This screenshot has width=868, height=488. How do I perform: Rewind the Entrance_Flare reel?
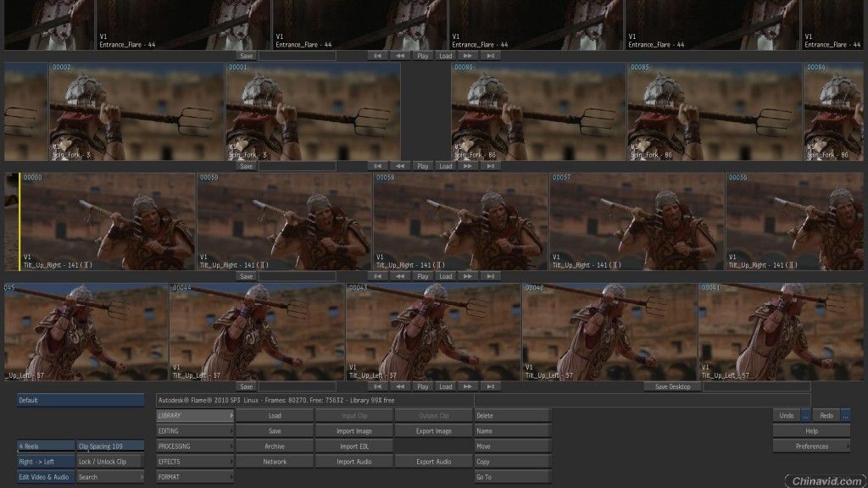coord(400,56)
